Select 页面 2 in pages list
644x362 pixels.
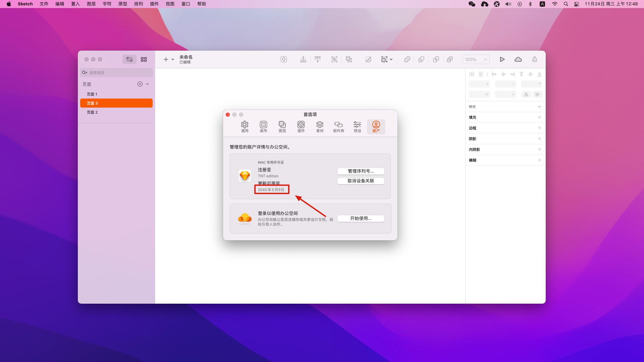pyautogui.click(x=92, y=112)
